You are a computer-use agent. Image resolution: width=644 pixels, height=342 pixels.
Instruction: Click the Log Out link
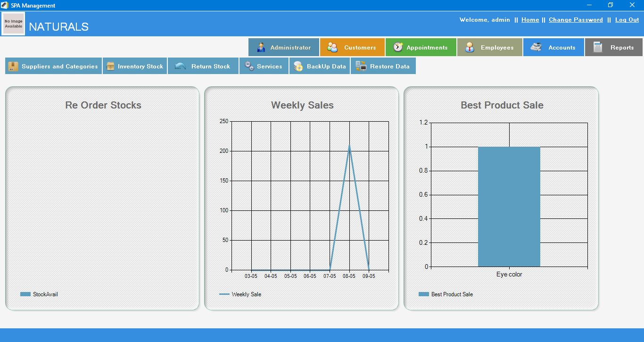tap(627, 20)
